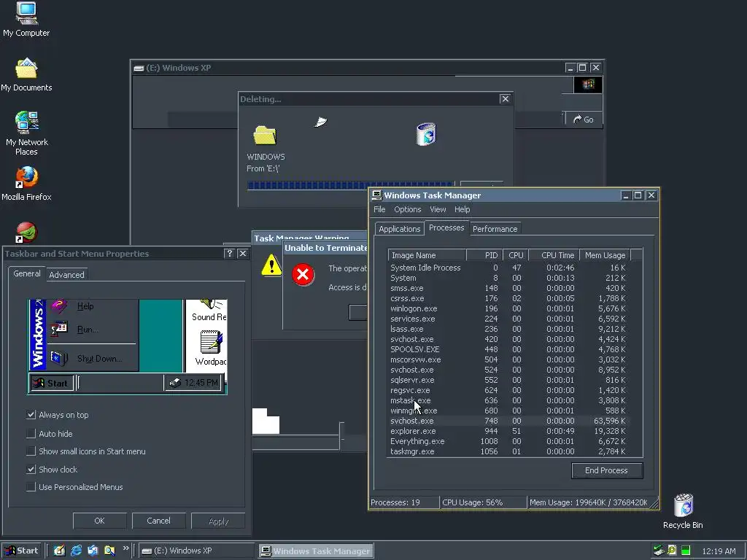Screen dimensions: 747x560
Task: Open the View menu in Task Manager
Action: click(438, 209)
